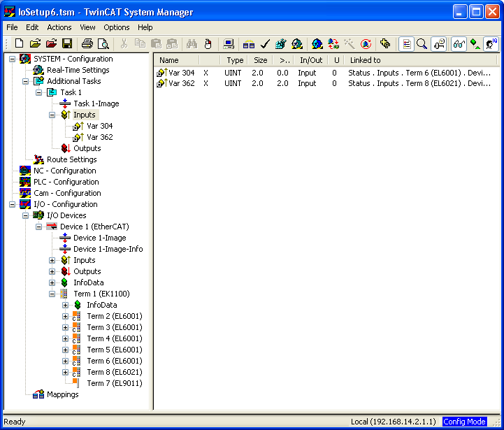504x430 pixels.
Task: Toggle free run red circle icon
Action: 366,43
